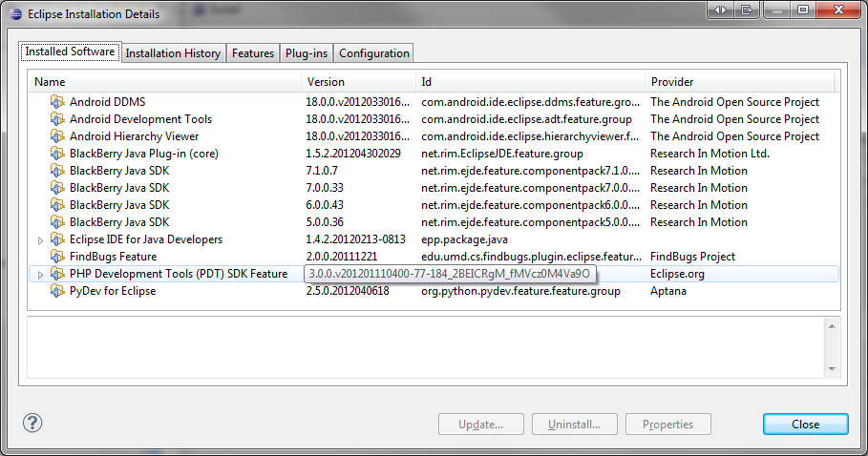Maximize the Eclipse Installation Details window
The width and height of the screenshot is (868, 456).
coord(803,10)
